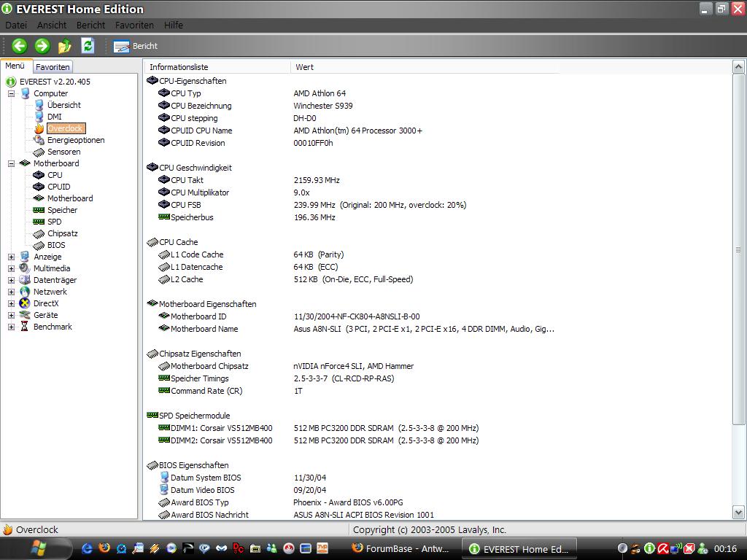Expand the Netzwerk tree node

11,292
